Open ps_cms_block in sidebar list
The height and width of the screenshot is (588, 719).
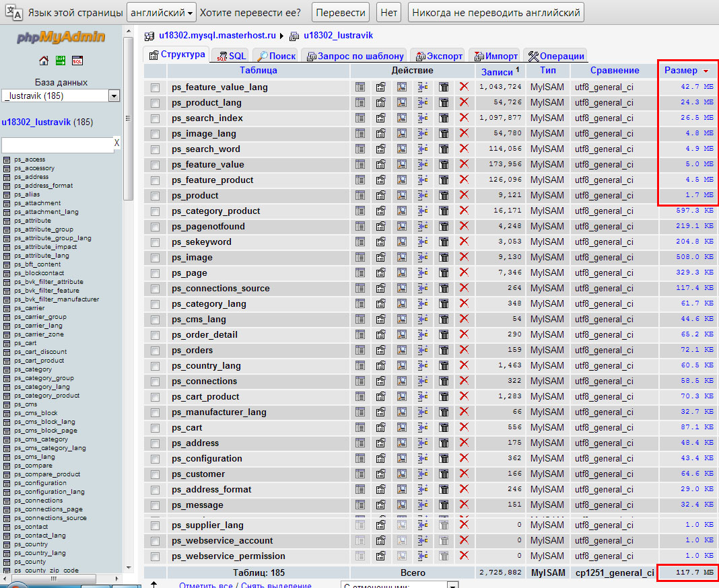click(x=36, y=413)
